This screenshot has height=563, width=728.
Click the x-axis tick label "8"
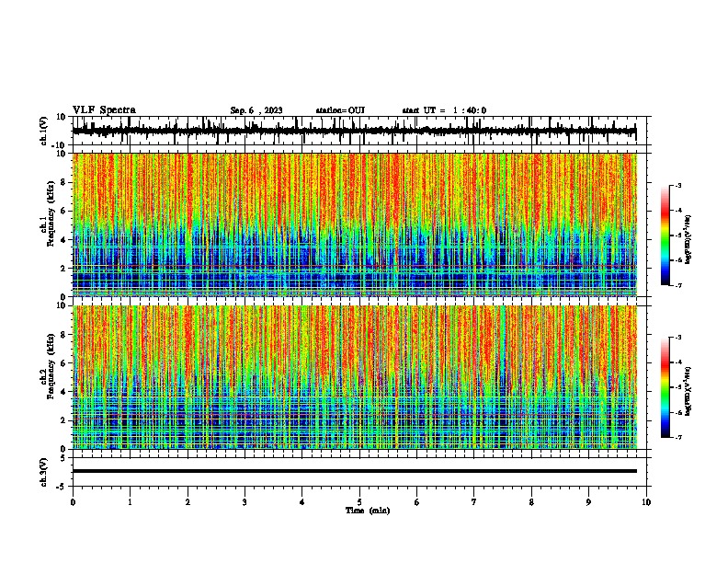pyautogui.click(x=531, y=502)
